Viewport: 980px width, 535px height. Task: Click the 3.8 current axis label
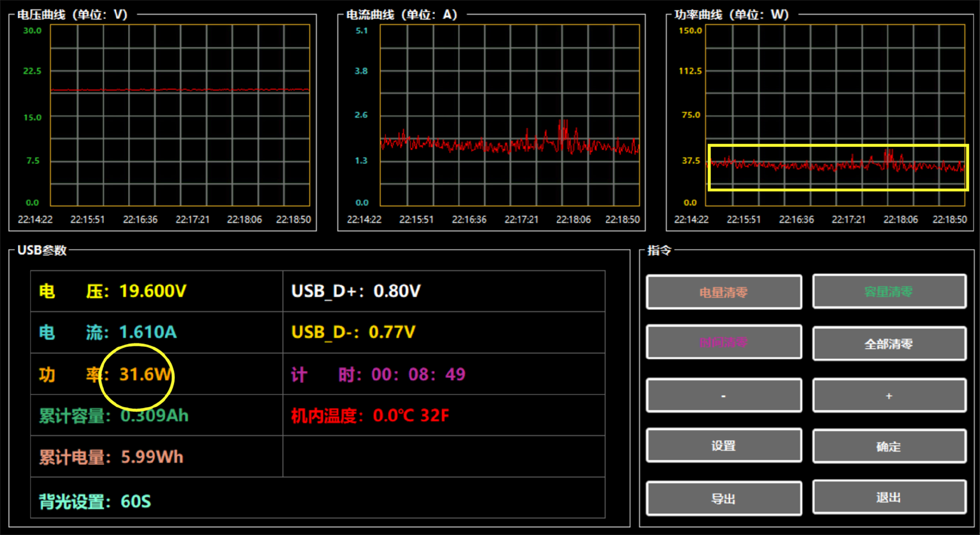click(x=361, y=71)
